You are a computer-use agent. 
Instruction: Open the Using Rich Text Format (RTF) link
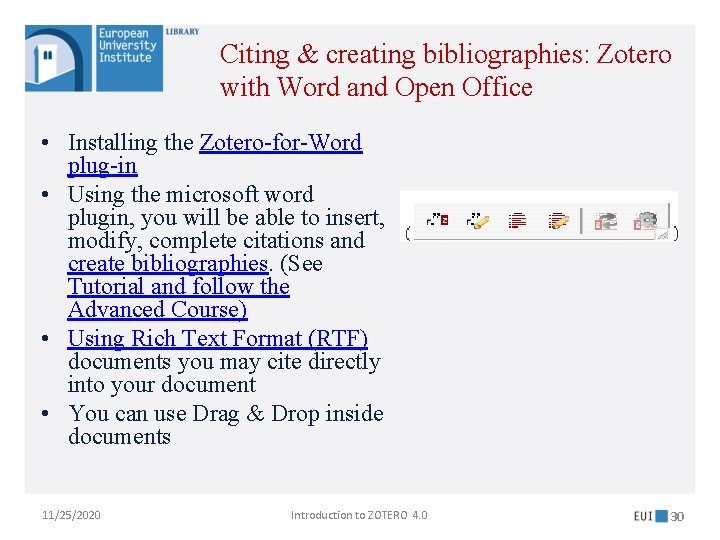point(218,338)
